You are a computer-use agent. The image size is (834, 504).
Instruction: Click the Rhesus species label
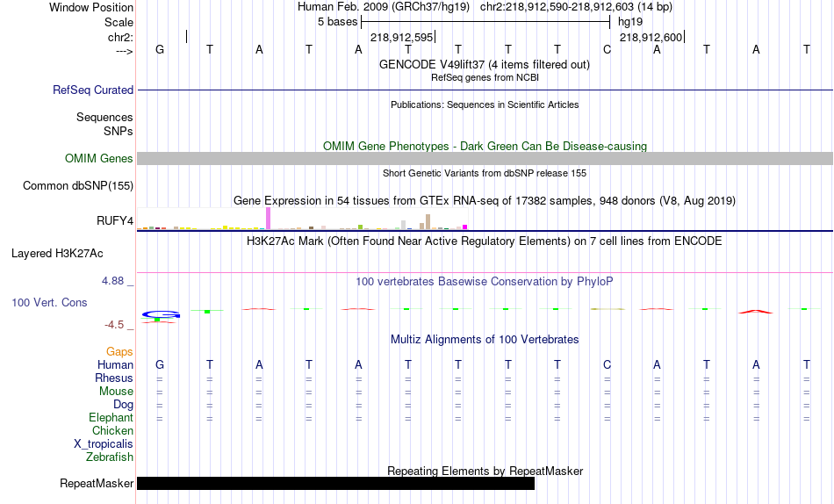coord(114,378)
